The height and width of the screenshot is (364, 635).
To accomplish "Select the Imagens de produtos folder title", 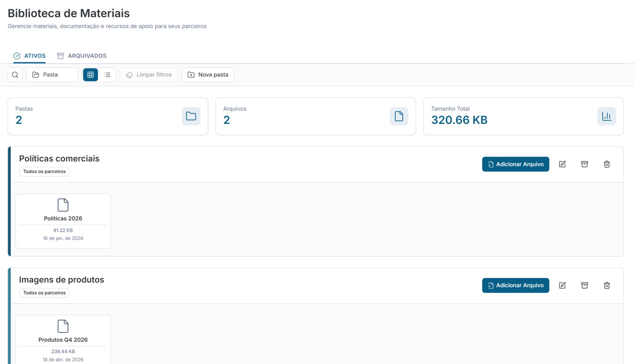I will point(62,280).
